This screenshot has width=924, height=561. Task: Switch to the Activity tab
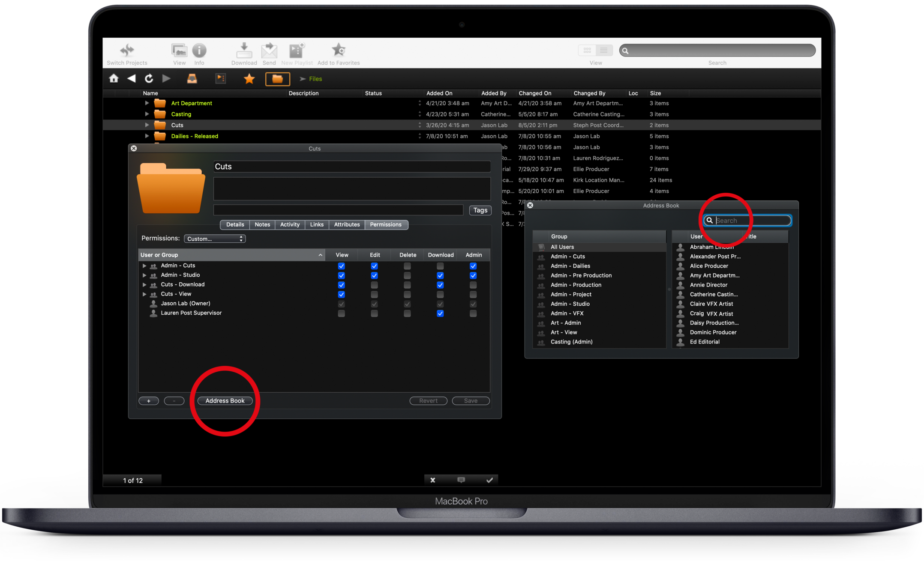(x=290, y=224)
